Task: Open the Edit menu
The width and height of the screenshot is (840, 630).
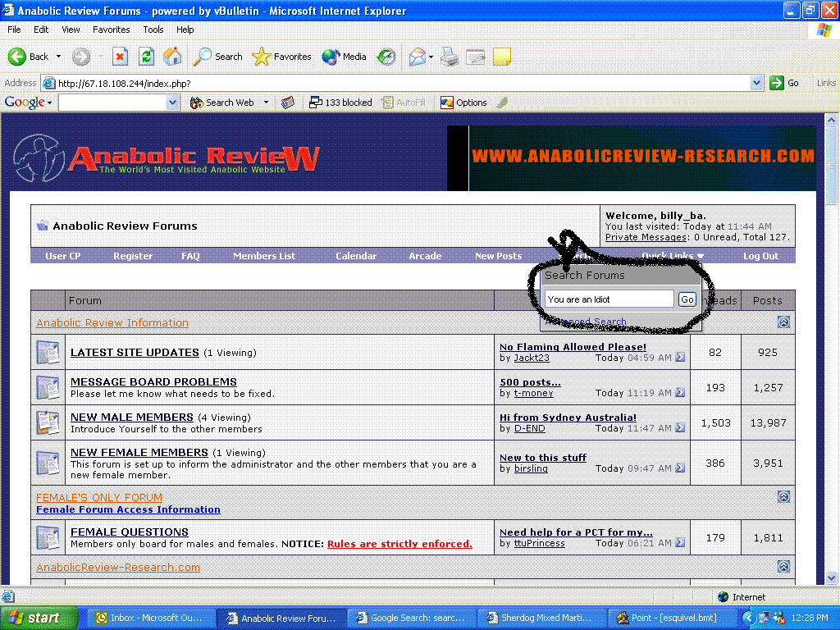Action: pyautogui.click(x=41, y=30)
